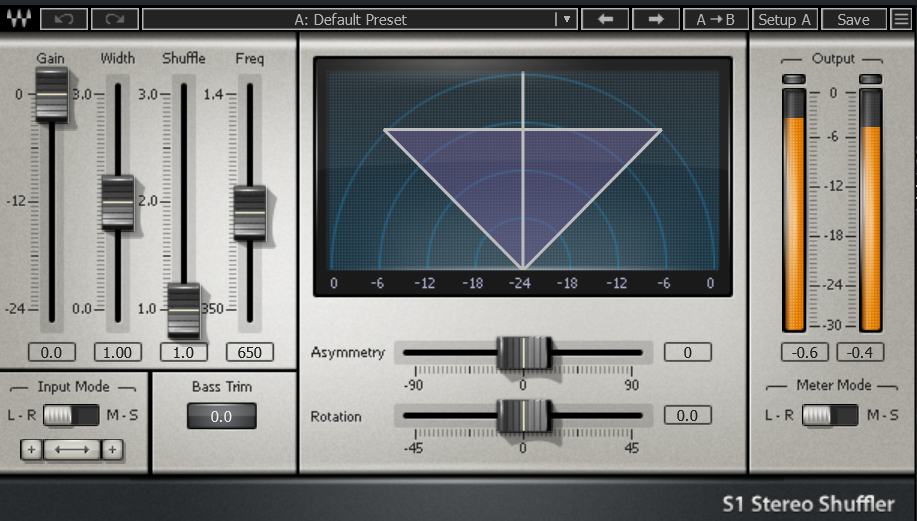Open the preset dropdown arrow
This screenshot has width=917, height=521.
(x=566, y=19)
